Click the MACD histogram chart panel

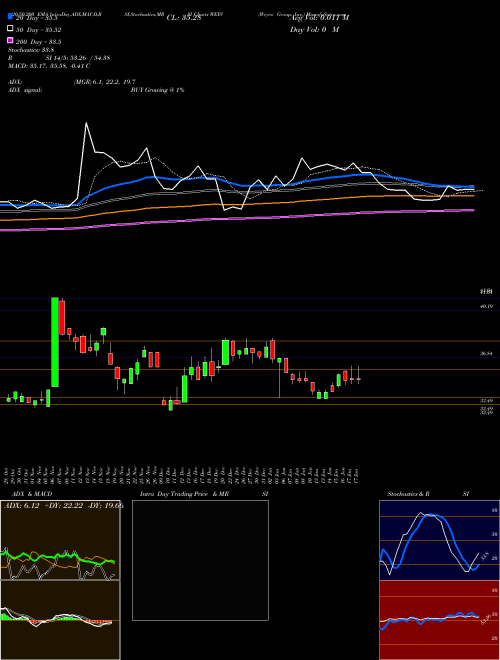(60, 620)
